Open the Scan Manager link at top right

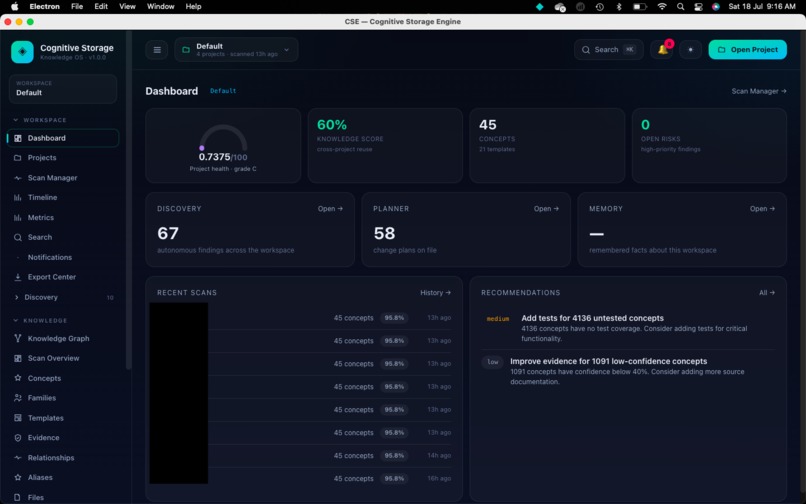click(x=759, y=91)
